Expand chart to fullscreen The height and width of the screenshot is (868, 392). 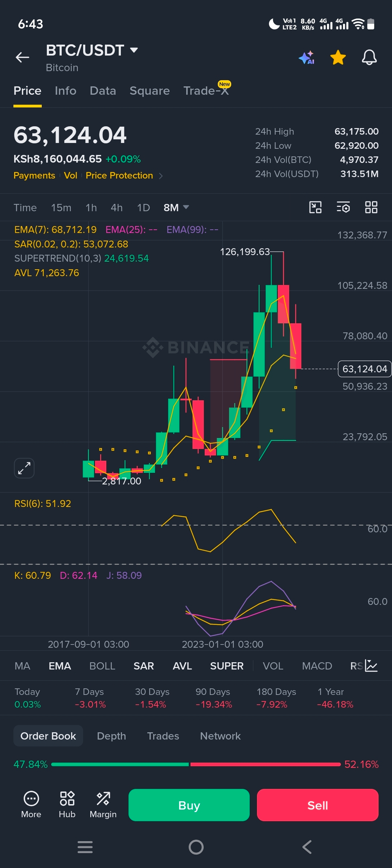[x=24, y=468]
